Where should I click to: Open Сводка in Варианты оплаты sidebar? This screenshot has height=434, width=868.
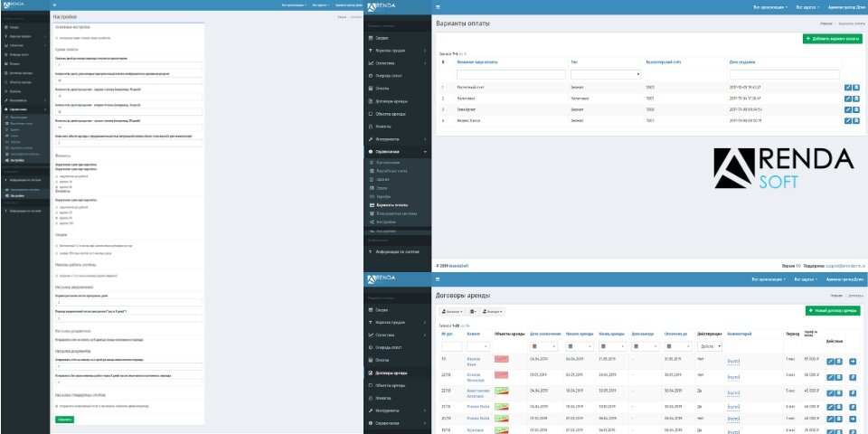[x=398, y=38]
